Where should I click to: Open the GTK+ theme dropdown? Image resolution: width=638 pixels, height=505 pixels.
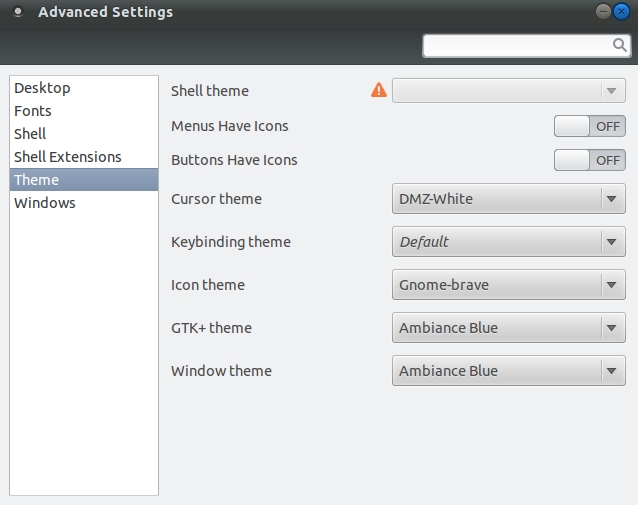point(509,328)
